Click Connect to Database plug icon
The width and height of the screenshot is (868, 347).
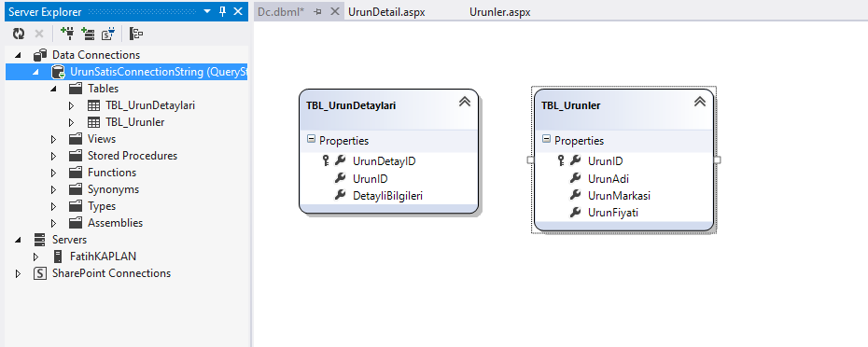pos(67,35)
